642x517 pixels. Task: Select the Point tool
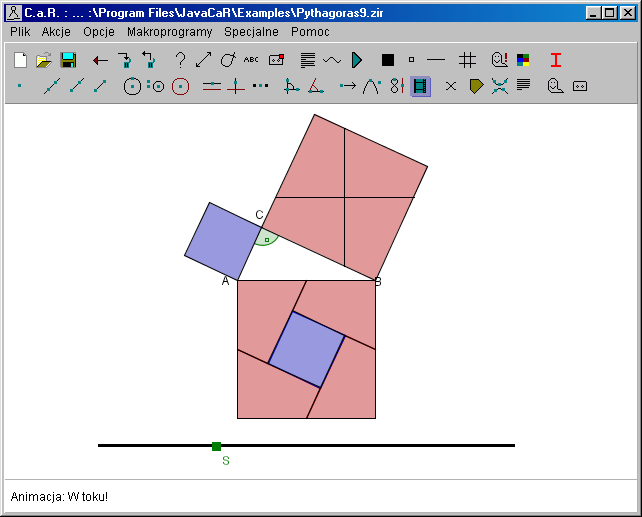pos(19,86)
